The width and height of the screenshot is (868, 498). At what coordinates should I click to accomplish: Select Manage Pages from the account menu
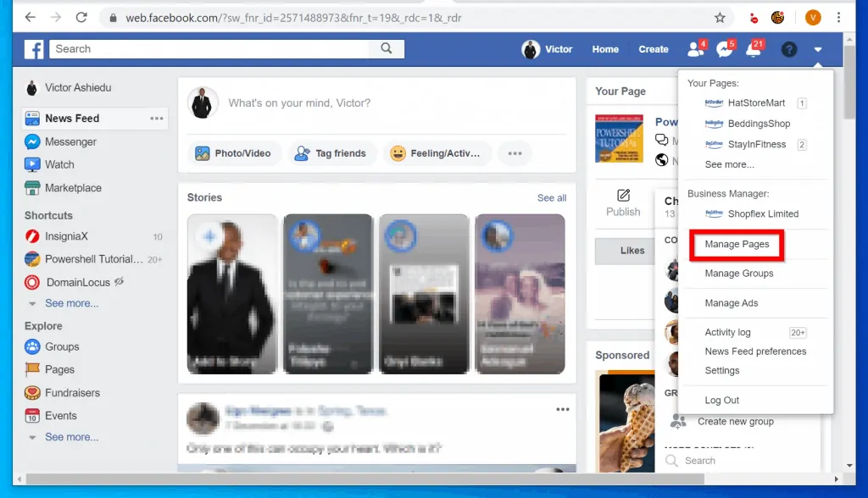(x=734, y=244)
